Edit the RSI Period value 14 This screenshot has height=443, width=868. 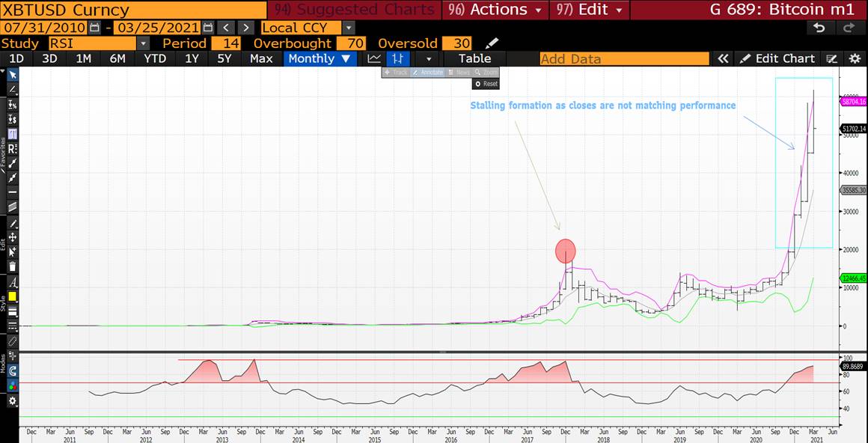click(227, 43)
